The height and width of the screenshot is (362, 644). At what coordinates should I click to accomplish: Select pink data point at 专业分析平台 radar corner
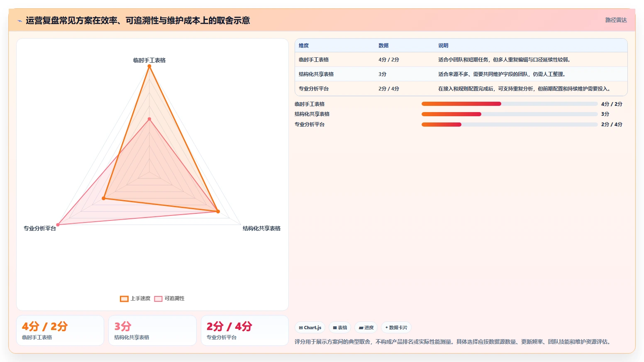coord(58,225)
